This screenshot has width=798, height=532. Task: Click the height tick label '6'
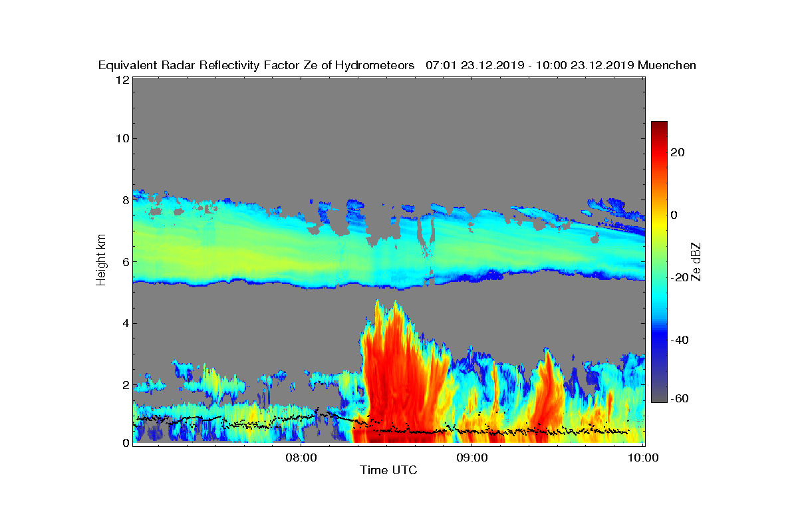tap(125, 262)
